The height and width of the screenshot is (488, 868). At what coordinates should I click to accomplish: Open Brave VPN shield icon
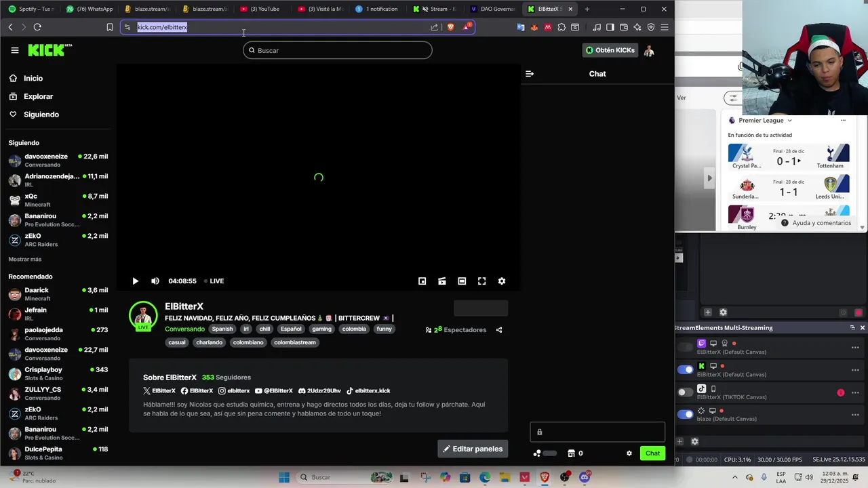click(x=651, y=27)
